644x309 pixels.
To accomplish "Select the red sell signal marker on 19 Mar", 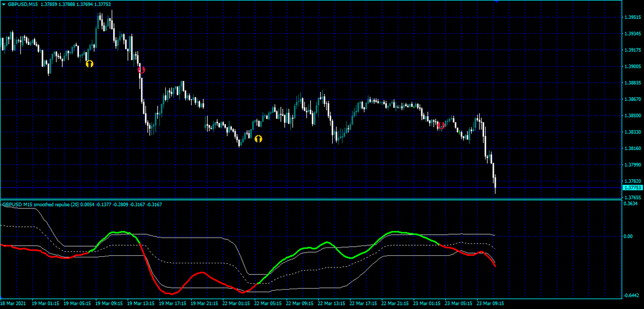I will click(x=141, y=69).
